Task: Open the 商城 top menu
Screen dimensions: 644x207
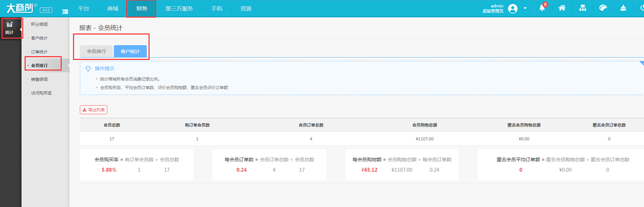Action: coord(113,9)
